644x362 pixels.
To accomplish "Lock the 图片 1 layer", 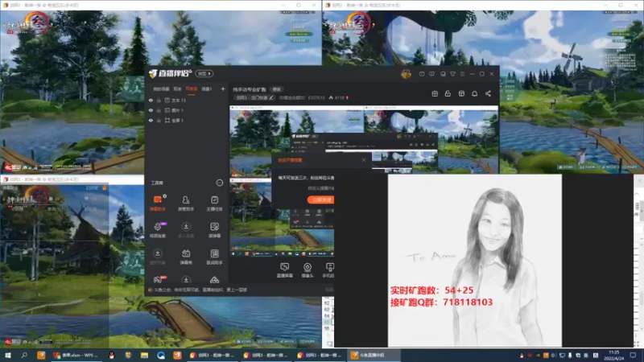I will click(159, 110).
